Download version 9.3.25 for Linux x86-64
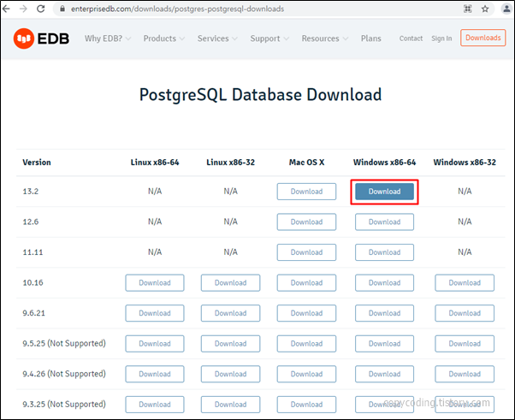This screenshot has width=515, height=420. pyautogui.click(x=155, y=405)
